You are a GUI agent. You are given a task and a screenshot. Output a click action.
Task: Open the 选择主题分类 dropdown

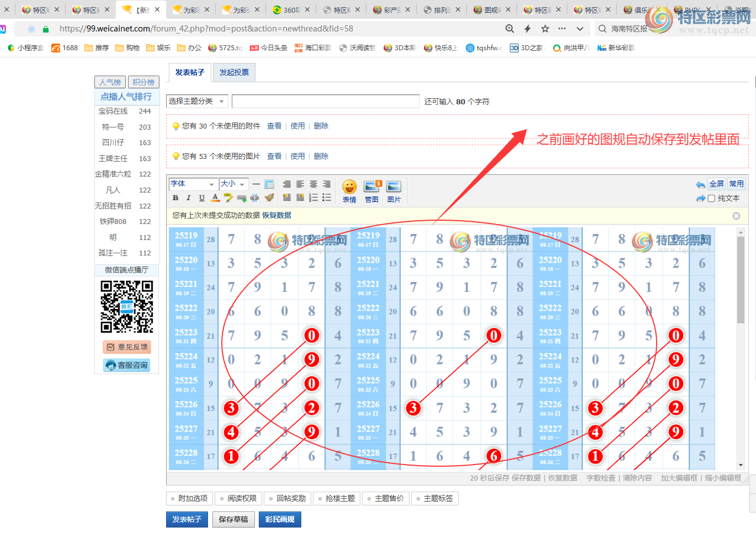pyautogui.click(x=196, y=102)
